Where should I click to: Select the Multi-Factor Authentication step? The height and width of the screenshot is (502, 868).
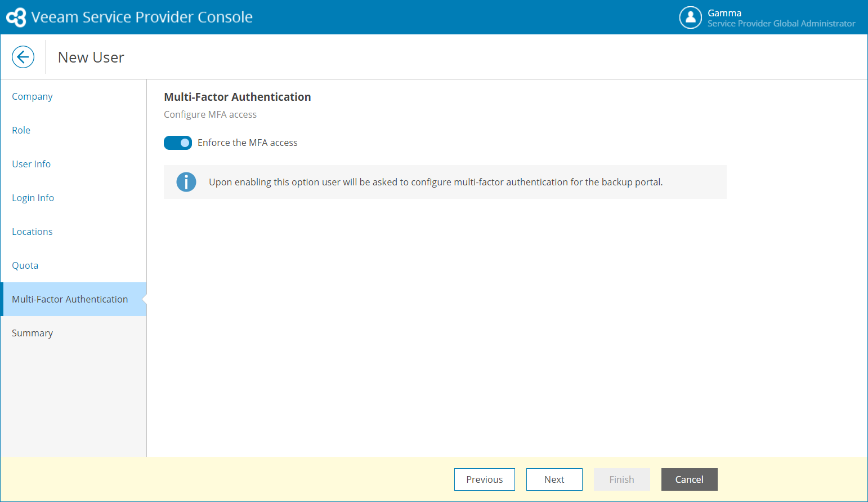point(70,299)
